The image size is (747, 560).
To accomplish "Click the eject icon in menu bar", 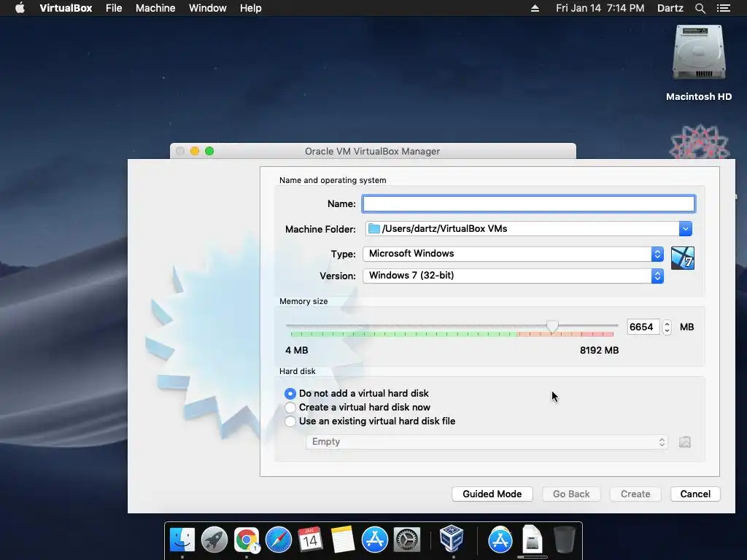I will 535,8.
